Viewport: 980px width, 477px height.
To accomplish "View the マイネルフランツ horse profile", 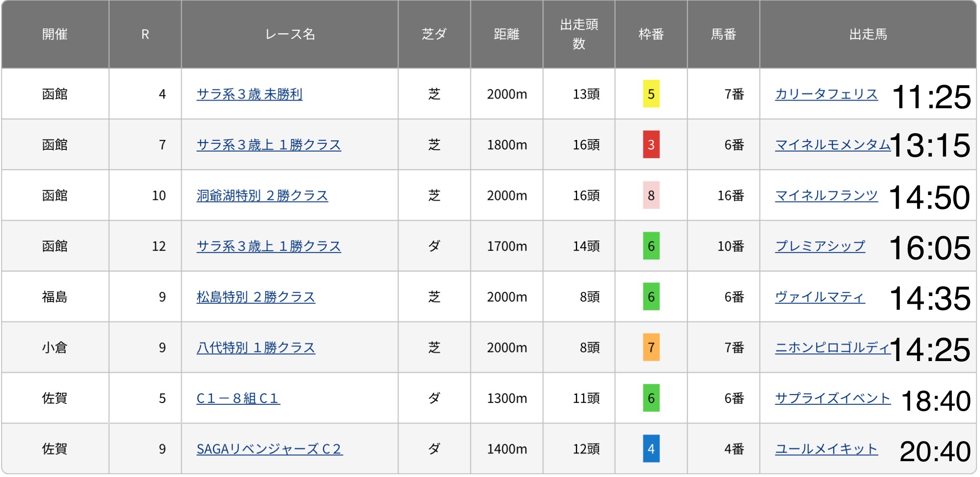I will [826, 196].
